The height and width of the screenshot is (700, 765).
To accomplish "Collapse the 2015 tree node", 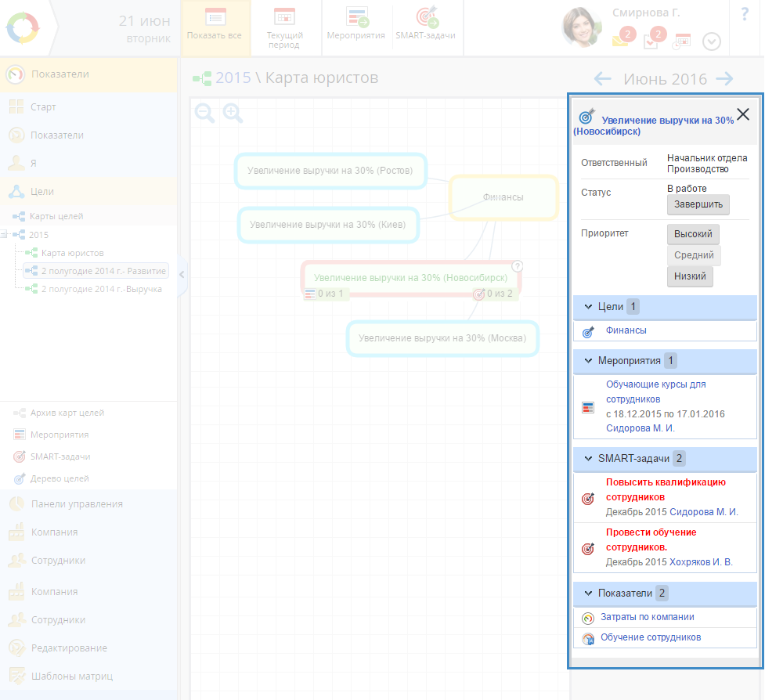I will click(x=4, y=235).
